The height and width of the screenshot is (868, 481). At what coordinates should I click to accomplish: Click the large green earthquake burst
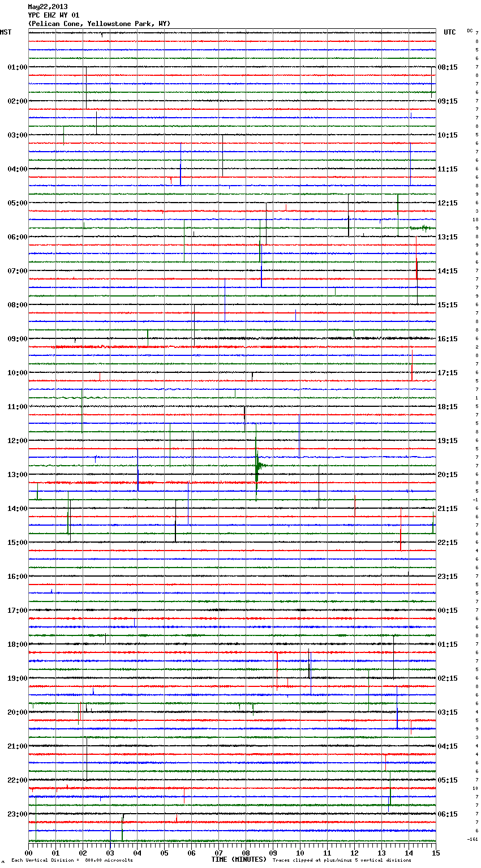point(257,466)
